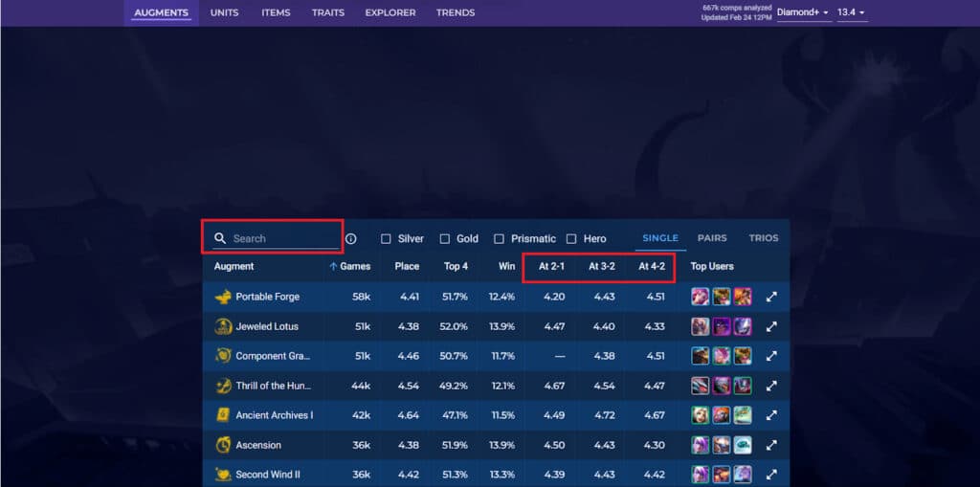This screenshot has height=487, width=980.
Task: Expand the Jeweled Lotus row details
Action: click(x=771, y=326)
